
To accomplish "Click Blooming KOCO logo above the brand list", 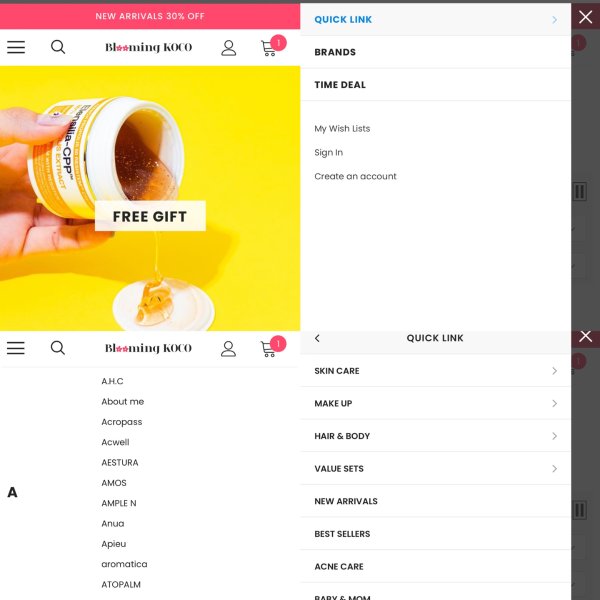I will tap(148, 348).
